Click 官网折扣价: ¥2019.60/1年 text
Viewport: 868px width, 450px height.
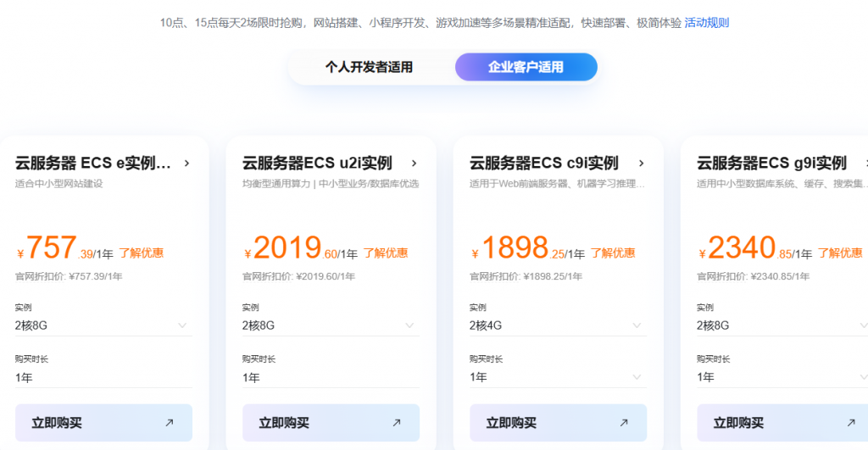pyautogui.click(x=298, y=276)
